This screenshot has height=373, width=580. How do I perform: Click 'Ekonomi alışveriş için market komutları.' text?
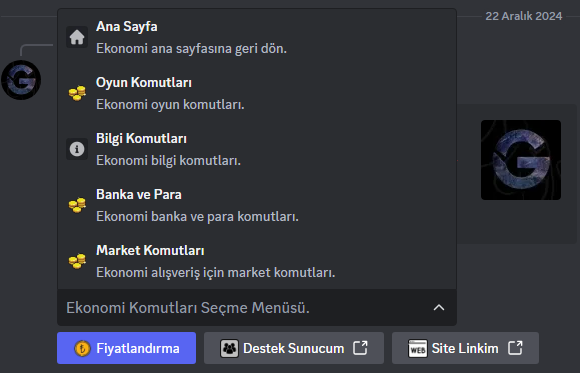tap(216, 273)
